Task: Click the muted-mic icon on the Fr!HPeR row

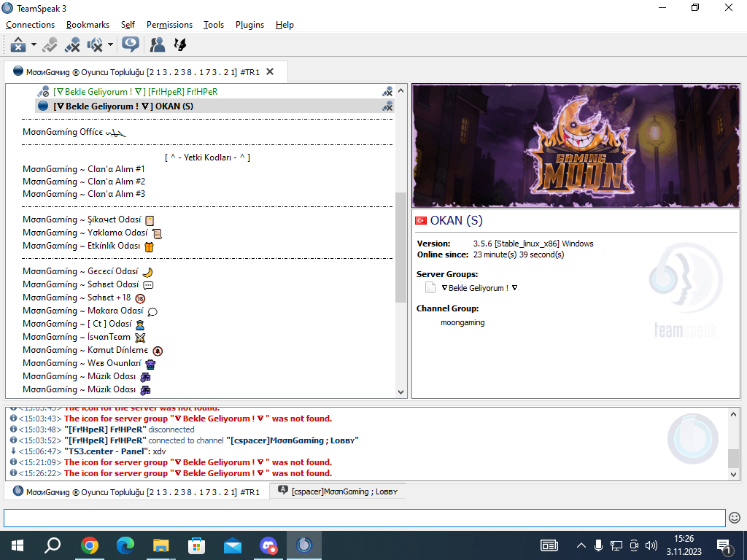Action: click(387, 92)
